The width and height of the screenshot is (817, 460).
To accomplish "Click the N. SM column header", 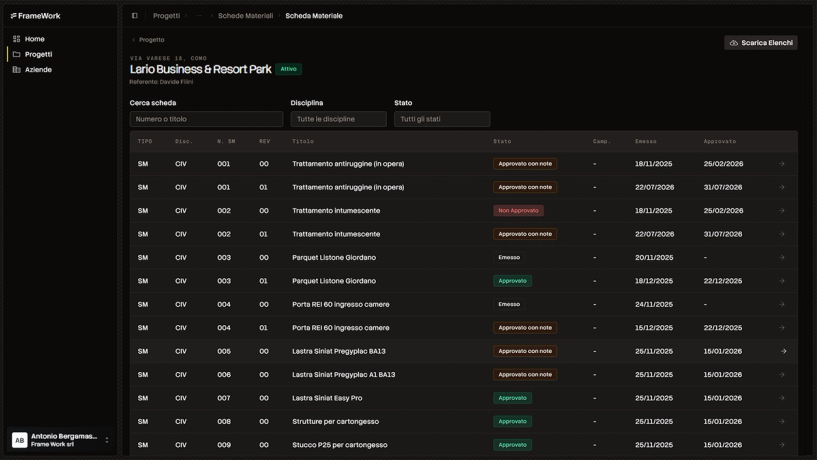I will [226, 141].
